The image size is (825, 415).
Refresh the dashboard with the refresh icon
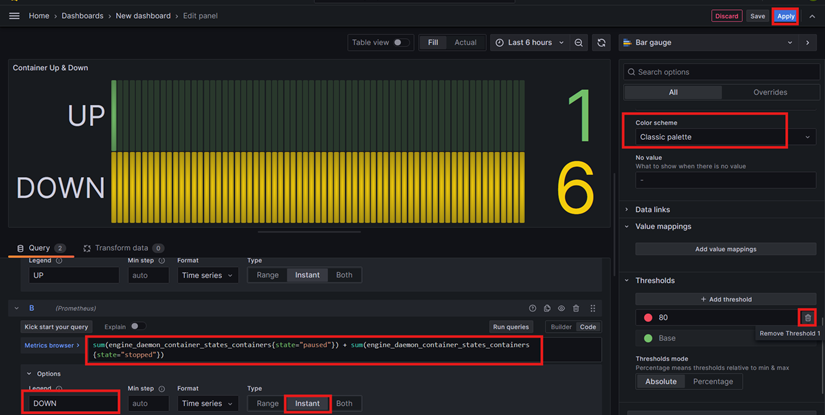coord(601,43)
